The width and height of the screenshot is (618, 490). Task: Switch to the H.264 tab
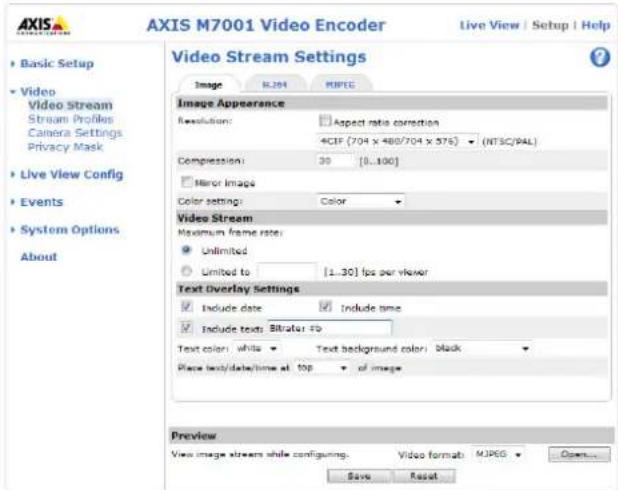(x=275, y=84)
